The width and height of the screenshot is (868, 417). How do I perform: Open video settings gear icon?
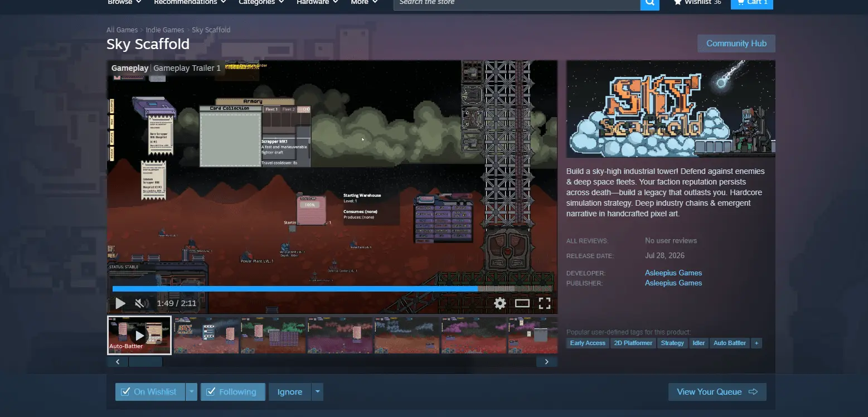pyautogui.click(x=500, y=303)
